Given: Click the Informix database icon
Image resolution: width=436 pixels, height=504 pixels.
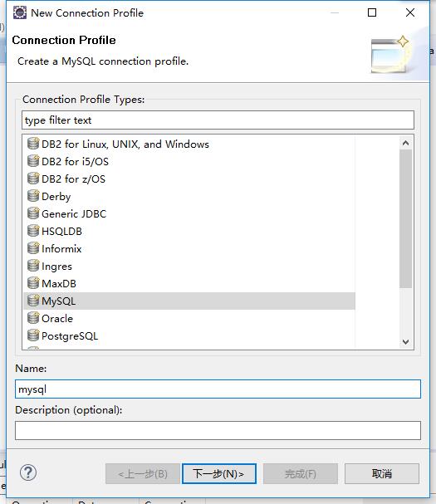Looking at the screenshot, I should tap(32, 248).
